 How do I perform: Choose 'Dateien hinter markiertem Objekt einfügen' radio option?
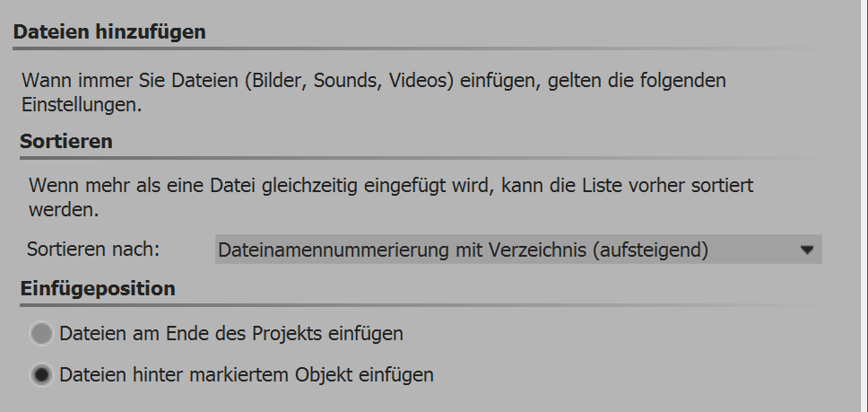[x=41, y=374]
